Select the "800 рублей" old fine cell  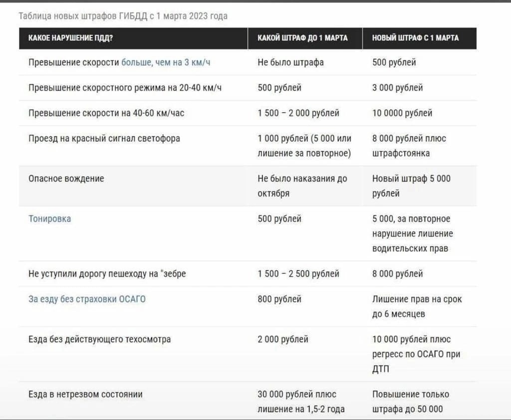[279, 299]
